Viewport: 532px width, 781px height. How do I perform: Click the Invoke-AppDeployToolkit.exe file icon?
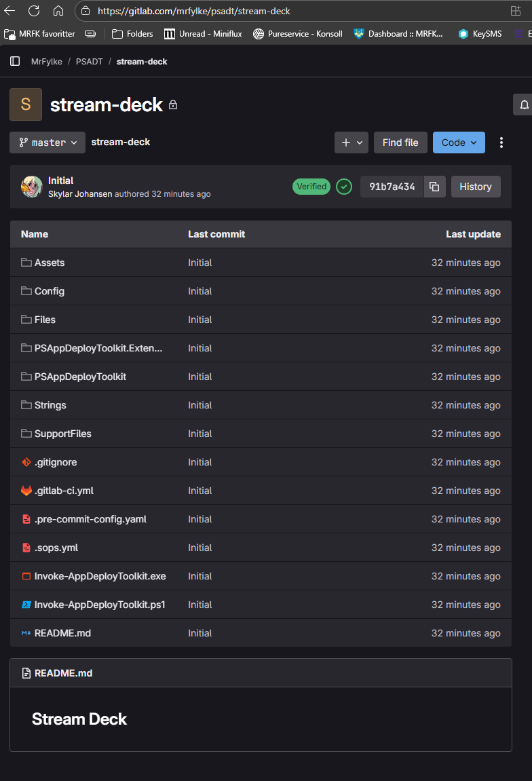26,576
